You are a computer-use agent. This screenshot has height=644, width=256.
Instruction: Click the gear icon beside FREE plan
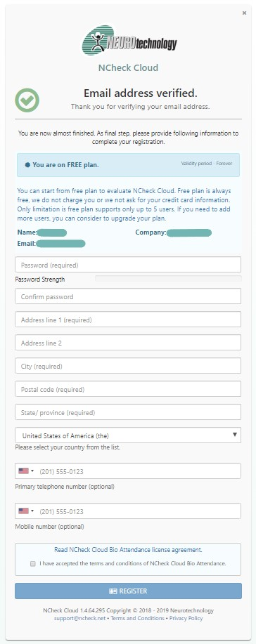point(27,165)
